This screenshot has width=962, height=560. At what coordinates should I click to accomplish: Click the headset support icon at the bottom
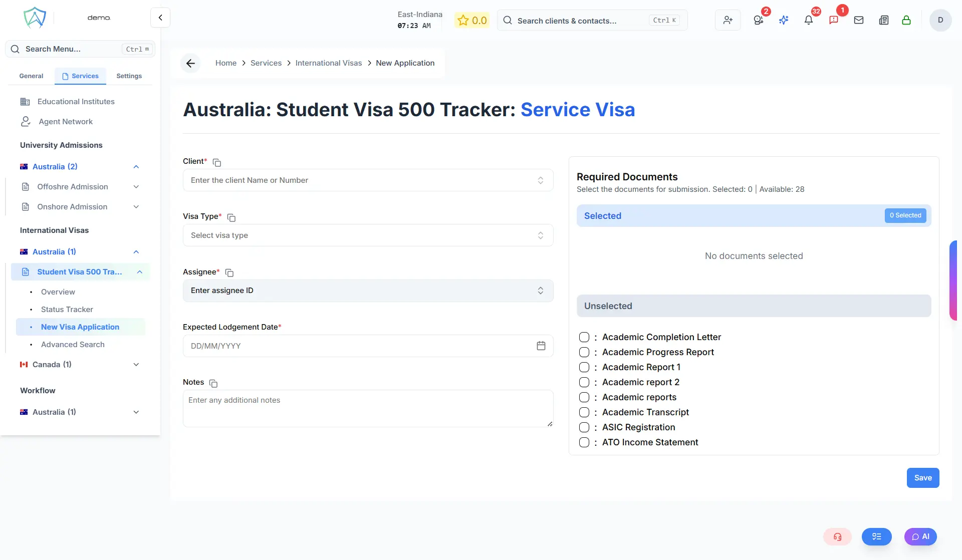837,536
